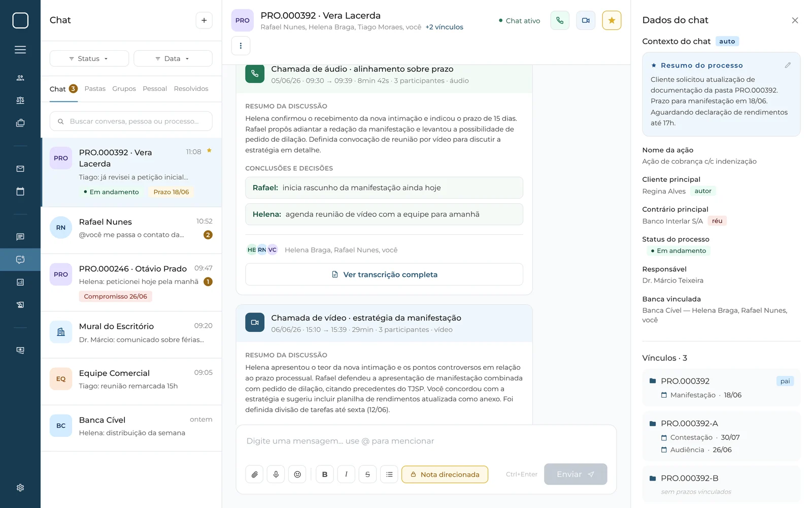This screenshot has width=812, height=508.
Task: Record audio with microphone icon
Action: (276, 474)
